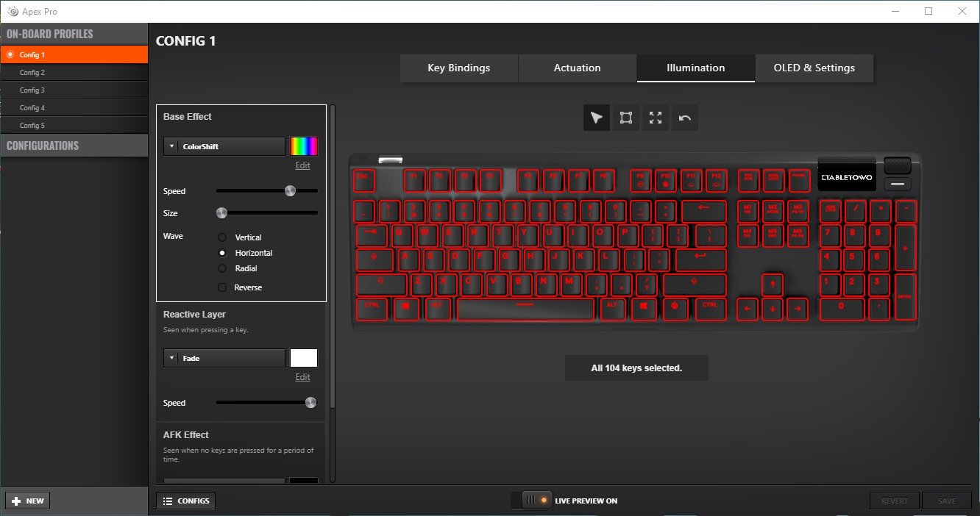The height and width of the screenshot is (516, 980).
Task: Open the Fade reactive layer dropdown
Action: (x=224, y=358)
